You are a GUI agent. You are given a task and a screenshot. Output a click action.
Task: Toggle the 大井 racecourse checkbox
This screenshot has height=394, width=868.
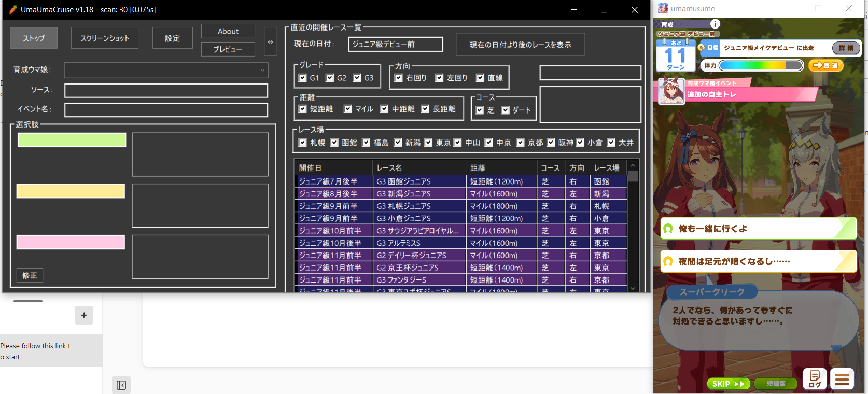point(611,143)
